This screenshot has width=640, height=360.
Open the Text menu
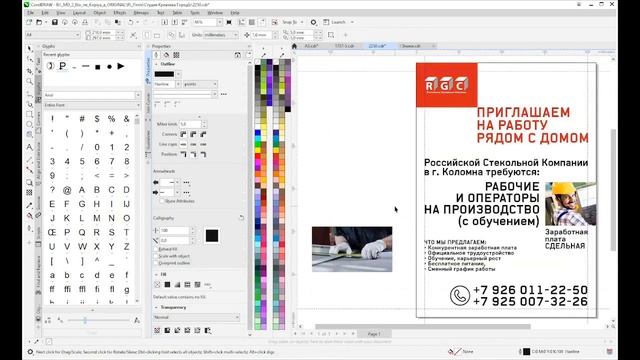tap(160, 13)
